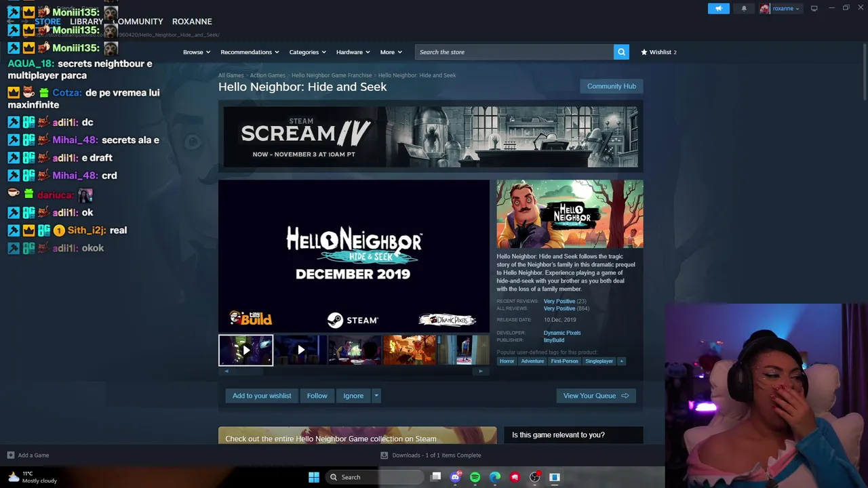Select the Singleplayer tag
The height and width of the screenshot is (488, 868).
(x=599, y=361)
